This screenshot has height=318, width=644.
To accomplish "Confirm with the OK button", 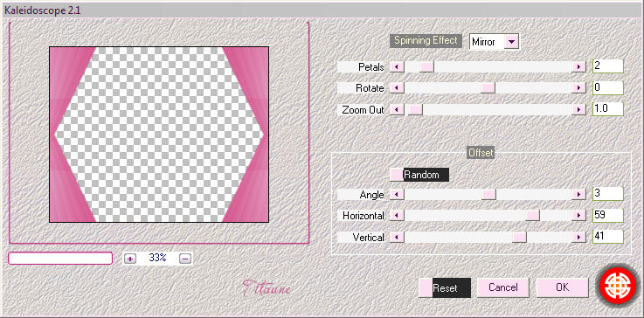I will tap(562, 287).
